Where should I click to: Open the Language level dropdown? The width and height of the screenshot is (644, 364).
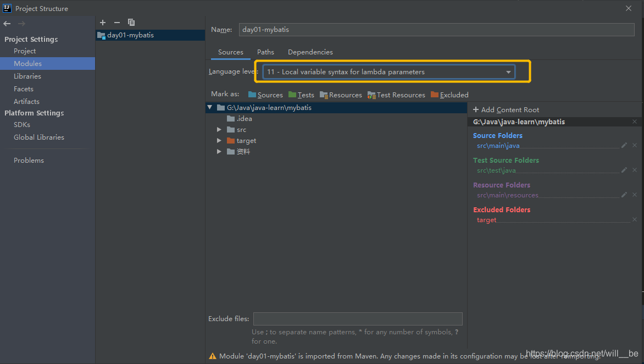388,72
